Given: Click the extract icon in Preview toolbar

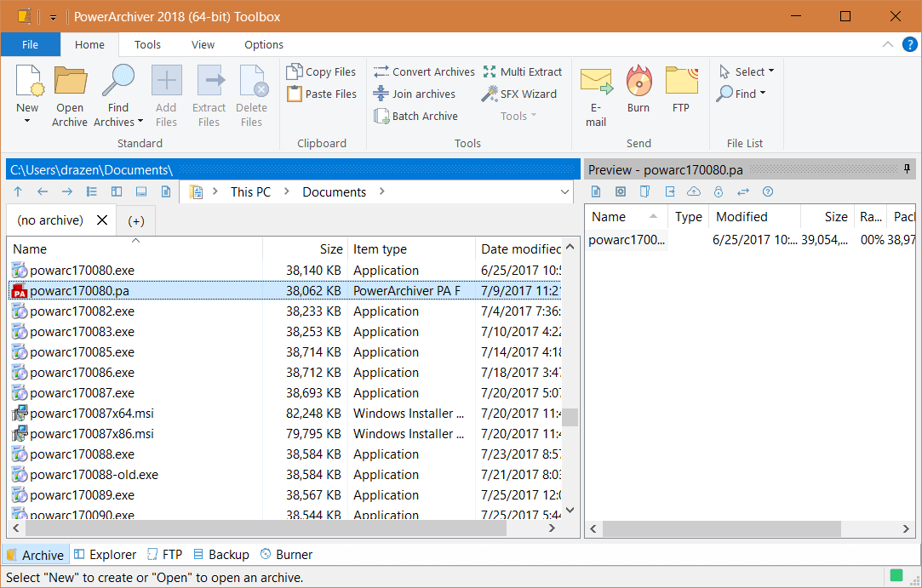Looking at the screenshot, I should 670,191.
